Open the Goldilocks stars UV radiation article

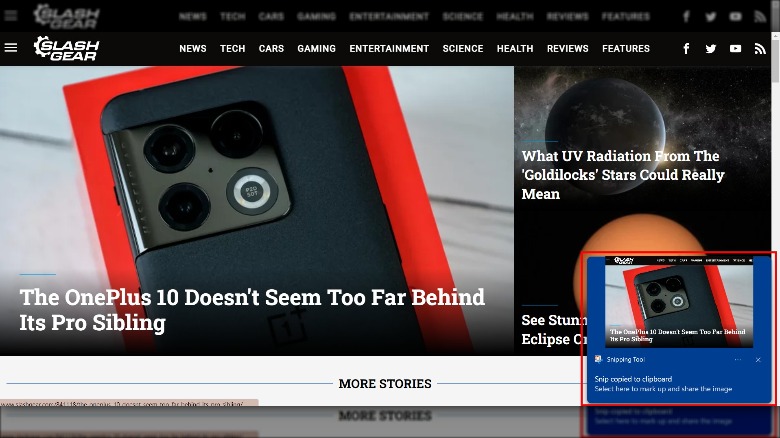coord(623,175)
